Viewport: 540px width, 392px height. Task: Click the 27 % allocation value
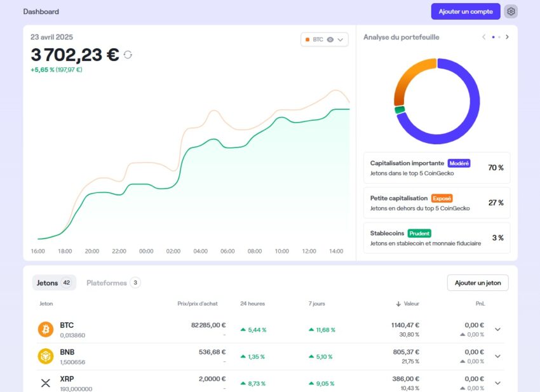[496, 203]
